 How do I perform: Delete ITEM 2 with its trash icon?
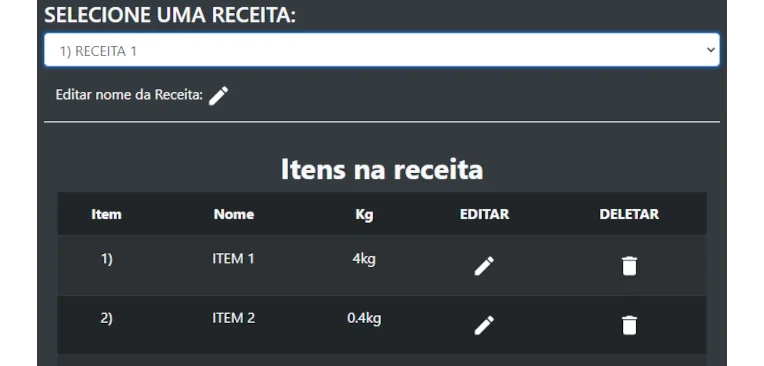pyautogui.click(x=629, y=325)
